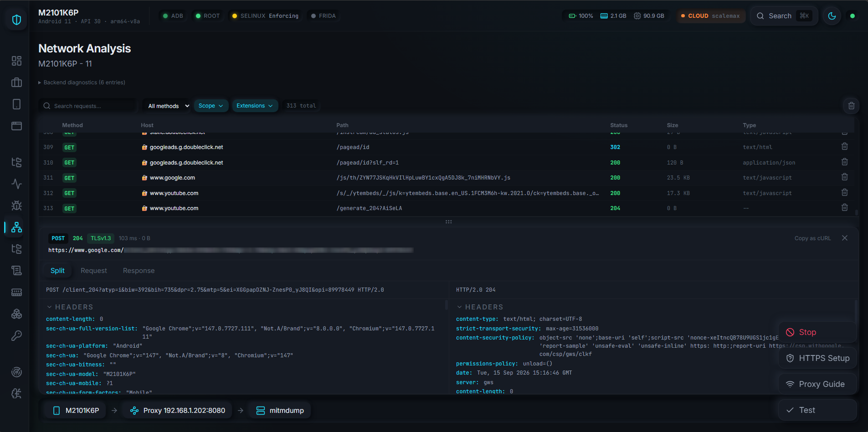
Task: Click the M2101K6P device chip at bottom
Action: click(76, 411)
